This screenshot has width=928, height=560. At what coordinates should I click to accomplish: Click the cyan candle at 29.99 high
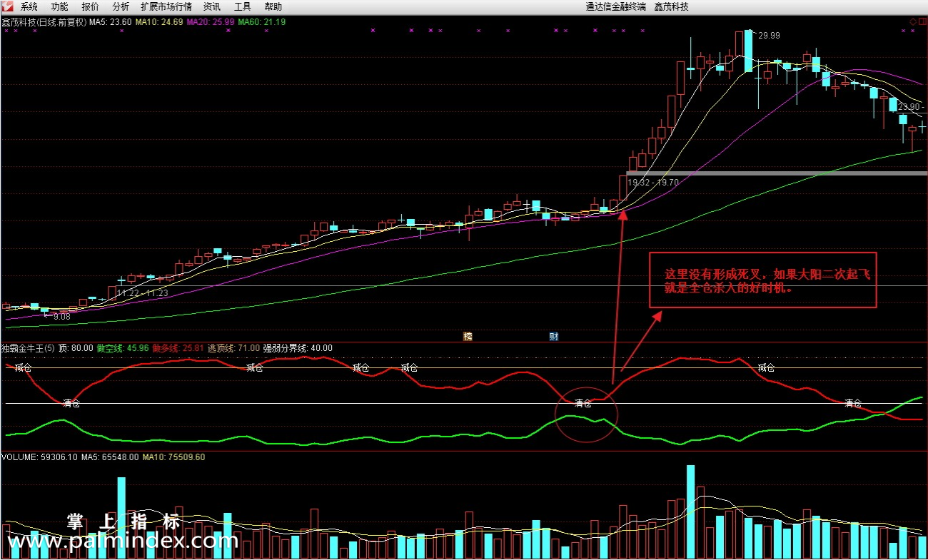coord(747,51)
